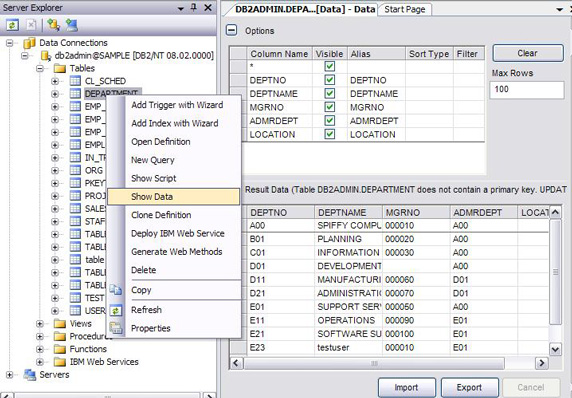Click the testuser cell in results

348,347
